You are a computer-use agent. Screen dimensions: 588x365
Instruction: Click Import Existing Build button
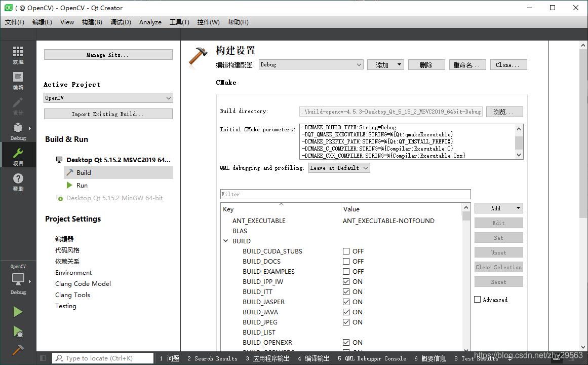[x=108, y=114]
